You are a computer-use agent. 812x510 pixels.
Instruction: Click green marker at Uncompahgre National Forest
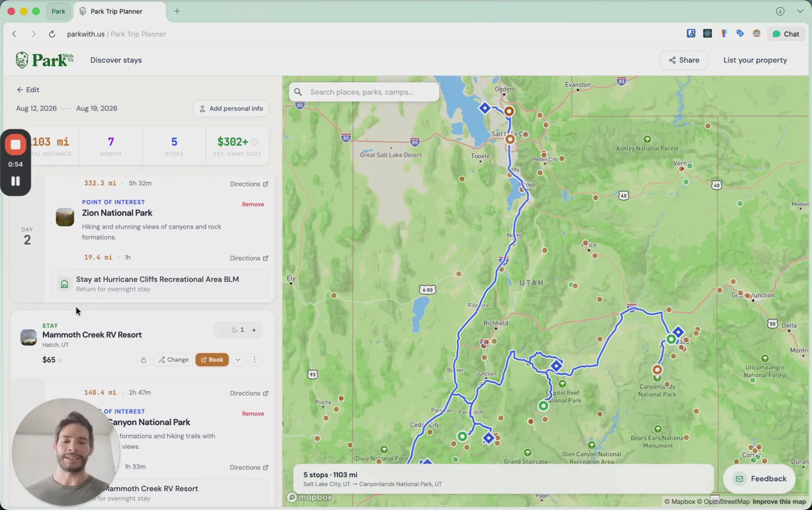(765, 358)
